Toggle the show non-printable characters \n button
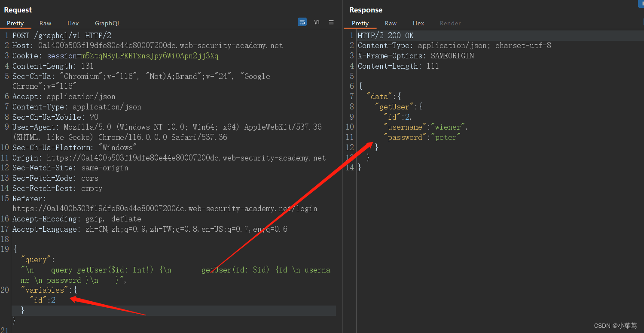The image size is (644, 333). click(317, 22)
